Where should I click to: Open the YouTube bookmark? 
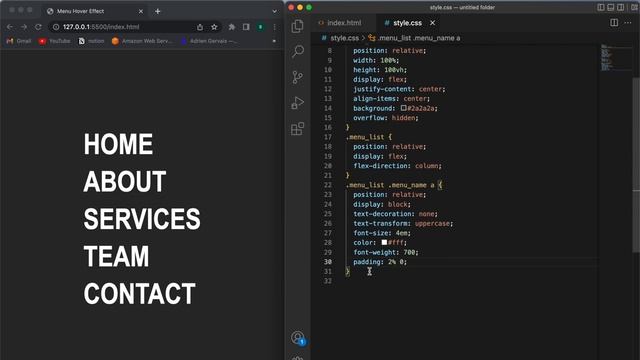pyautogui.click(x=54, y=41)
